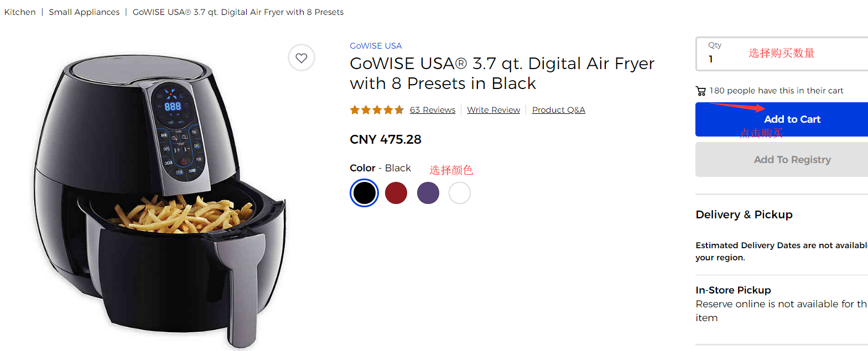The image size is (868, 351).
Task: Pick the purple color swatch
Action: 428,193
